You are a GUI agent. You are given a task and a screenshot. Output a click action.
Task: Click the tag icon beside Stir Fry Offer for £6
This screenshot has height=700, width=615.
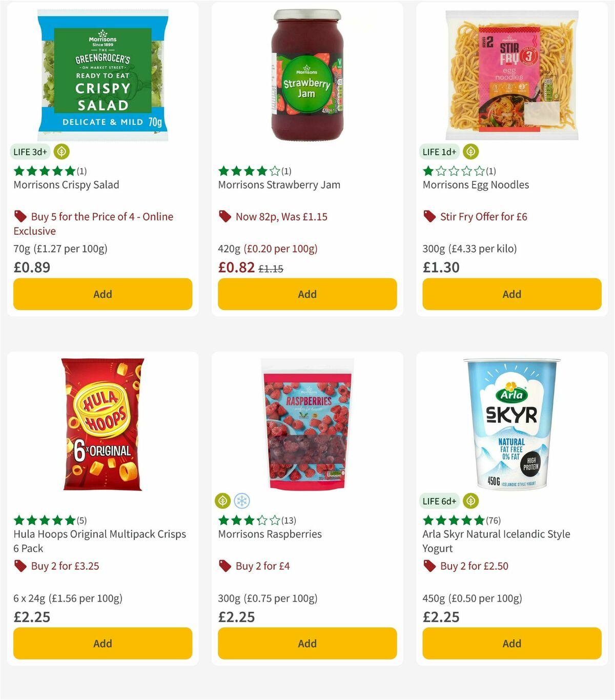point(428,216)
